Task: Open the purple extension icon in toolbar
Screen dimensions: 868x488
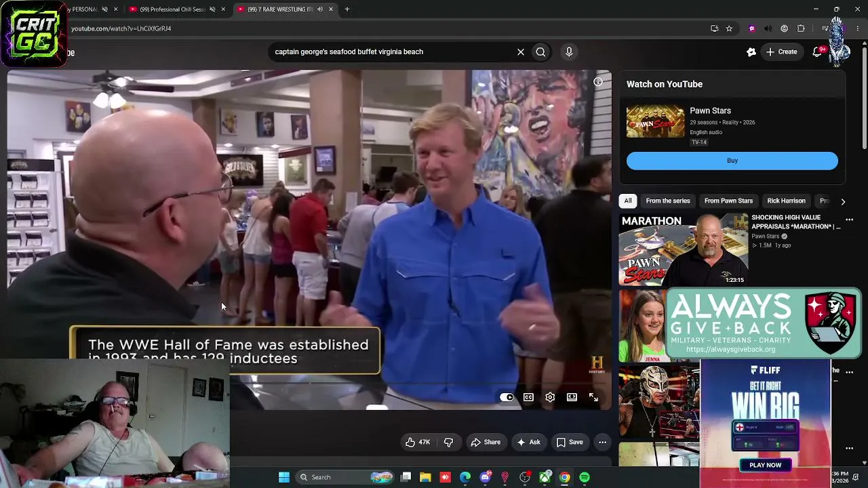Action: (751, 28)
